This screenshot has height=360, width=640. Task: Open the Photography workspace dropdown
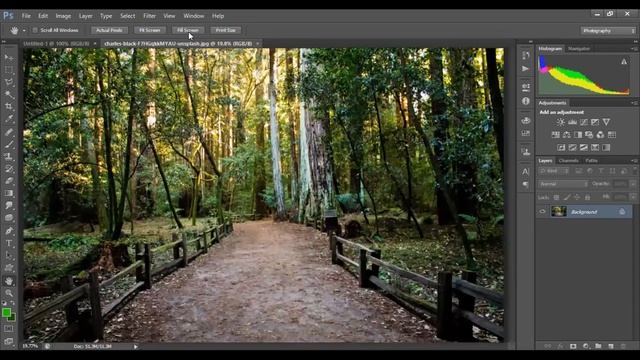[x=608, y=31]
